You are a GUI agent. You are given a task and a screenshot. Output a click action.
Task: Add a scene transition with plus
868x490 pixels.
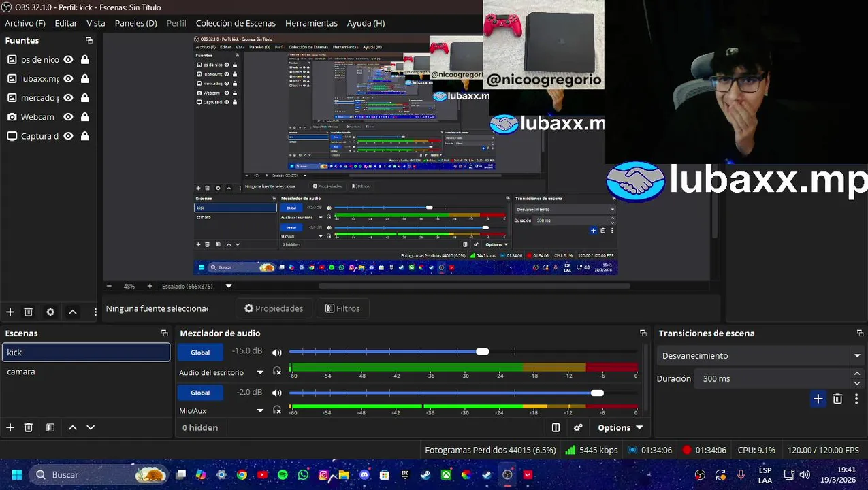(818, 399)
